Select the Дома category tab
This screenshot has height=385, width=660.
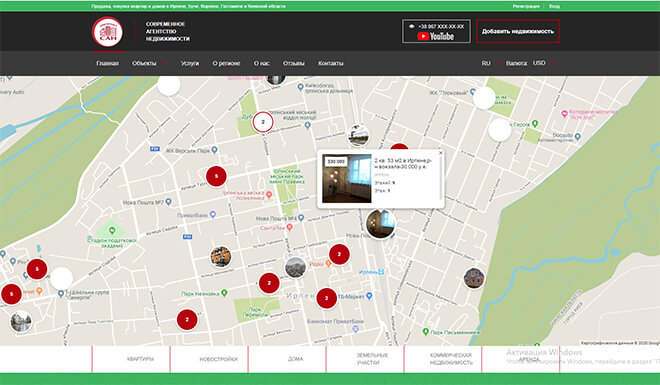pyautogui.click(x=295, y=359)
